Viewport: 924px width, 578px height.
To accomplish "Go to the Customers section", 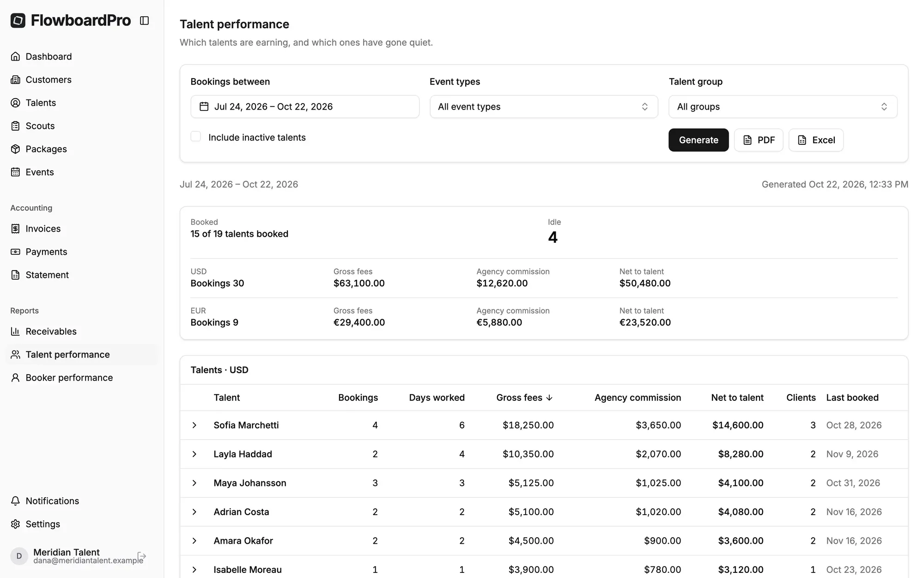I will click(x=82, y=80).
